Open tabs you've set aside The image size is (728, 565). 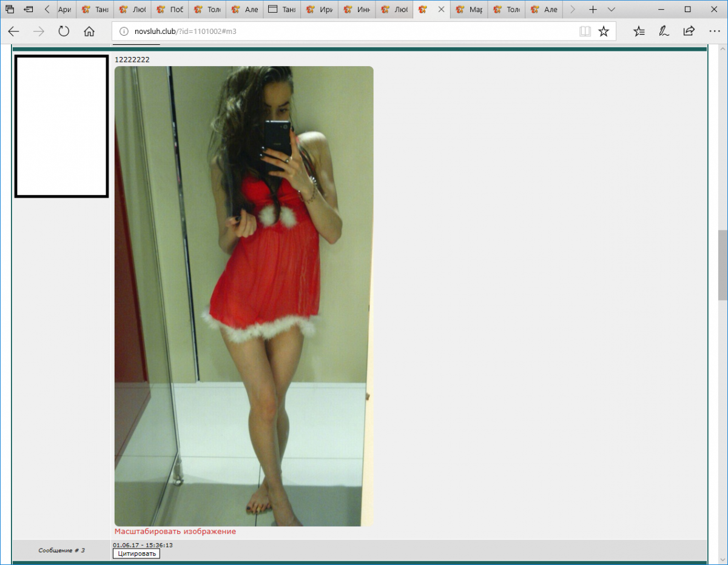click(x=10, y=10)
